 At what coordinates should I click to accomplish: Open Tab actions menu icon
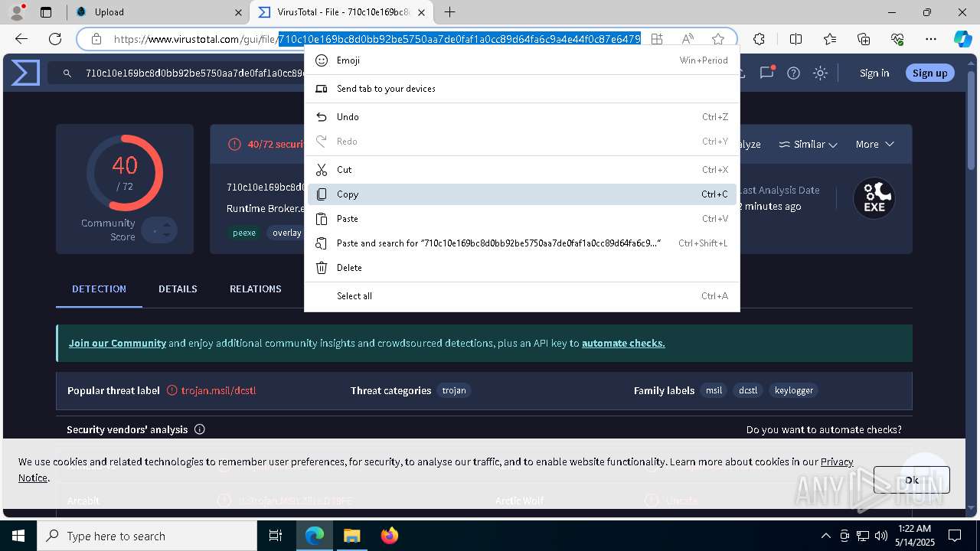46,12
